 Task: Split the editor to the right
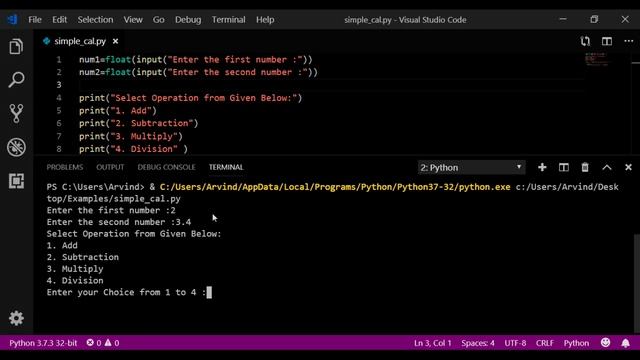coord(607,41)
